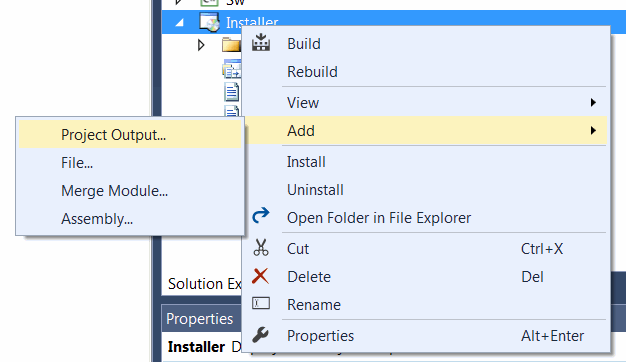This screenshot has width=626, height=362.
Task: Click the Installer setup project icon
Action: (210, 22)
